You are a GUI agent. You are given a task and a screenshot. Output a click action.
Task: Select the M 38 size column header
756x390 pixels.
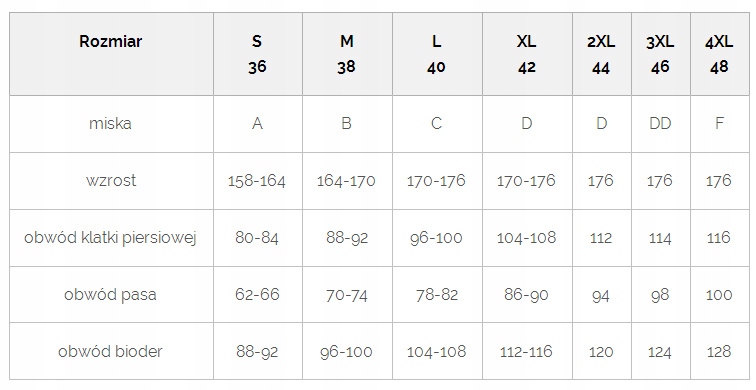point(348,54)
